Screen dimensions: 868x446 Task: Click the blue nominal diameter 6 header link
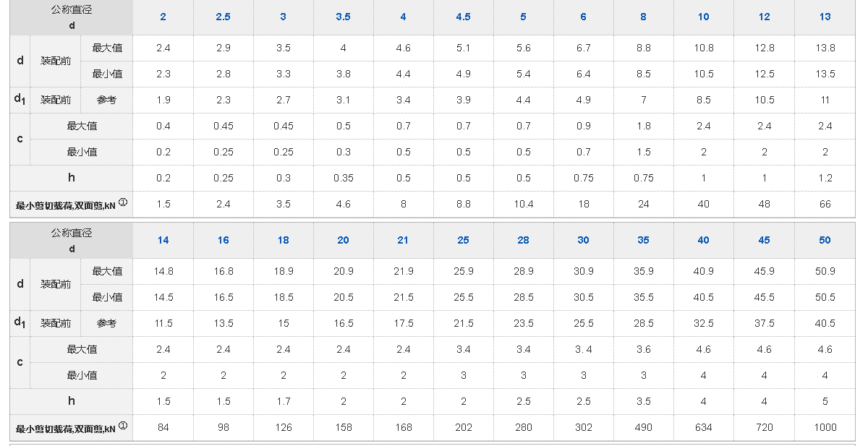[x=584, y=17]
